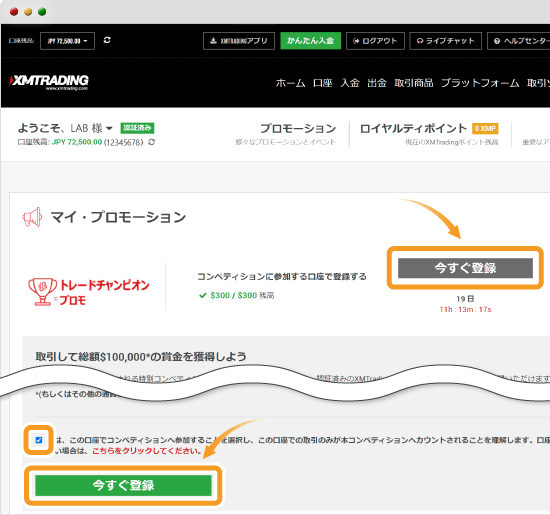Click the gray 今すぐ登録 button
The width and height of the screenshot is (550, 515).
[x=465, y=268]
